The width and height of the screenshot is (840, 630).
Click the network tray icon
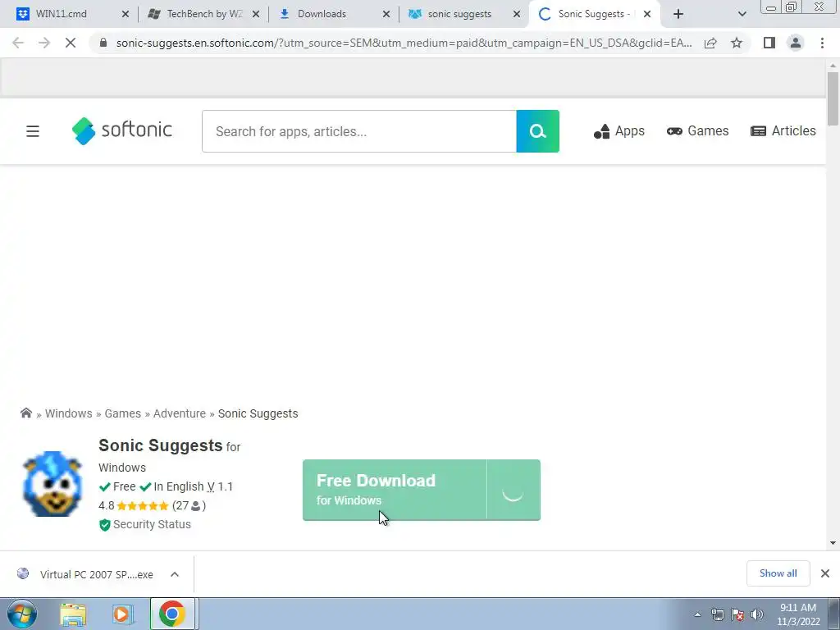pos(717,614)
